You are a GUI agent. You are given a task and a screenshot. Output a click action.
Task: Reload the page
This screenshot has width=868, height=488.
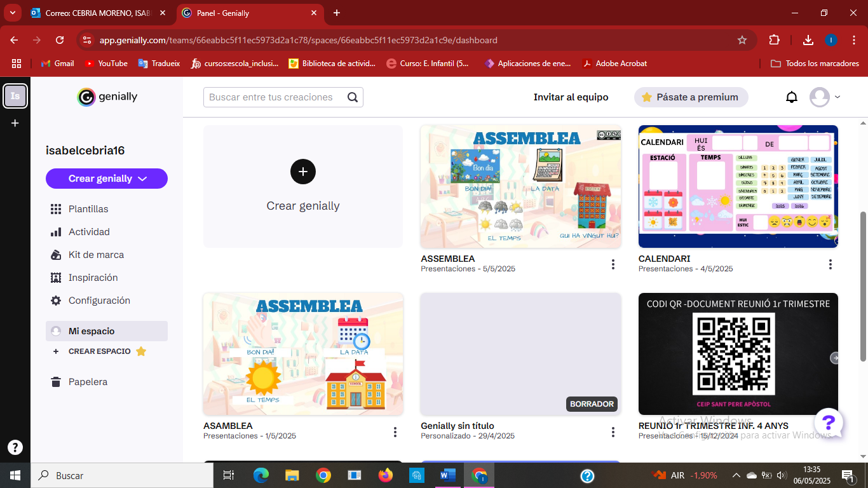(60, 40)
